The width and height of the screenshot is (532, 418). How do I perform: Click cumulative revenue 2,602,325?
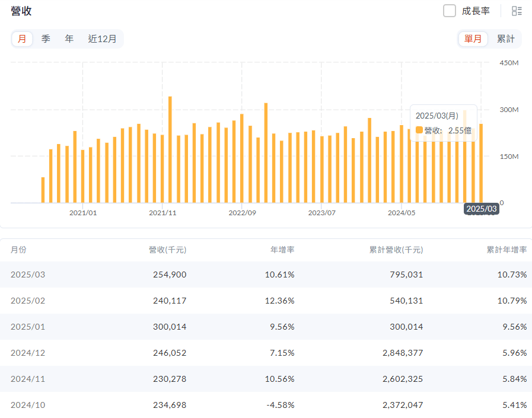(403, 379)
